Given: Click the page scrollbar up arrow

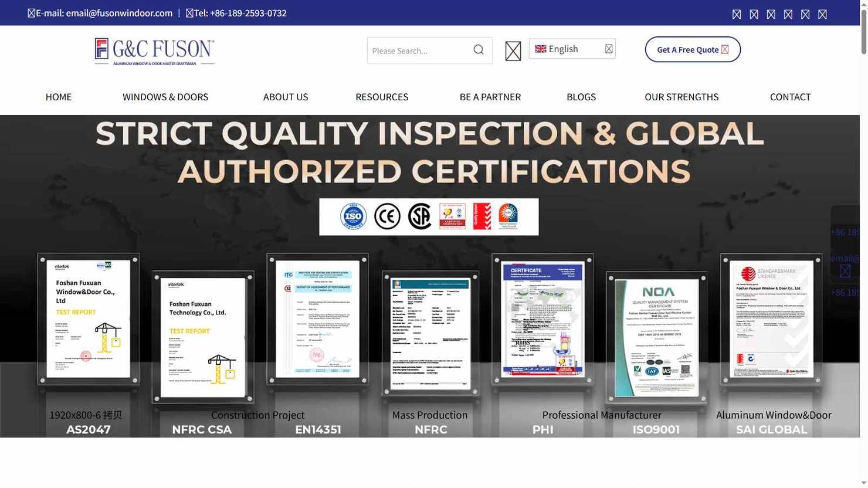Looking at the screenshot, I should 864,5.
